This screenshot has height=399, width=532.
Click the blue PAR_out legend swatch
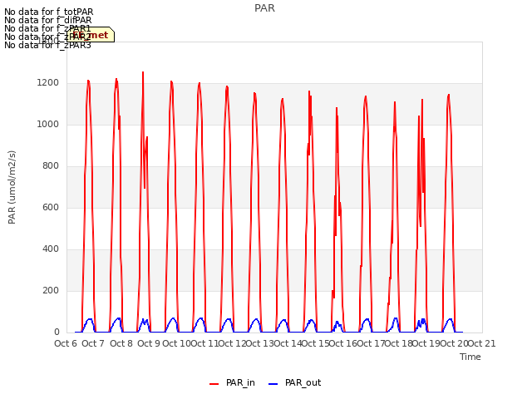pyautogui.click(x=273, y=384)
